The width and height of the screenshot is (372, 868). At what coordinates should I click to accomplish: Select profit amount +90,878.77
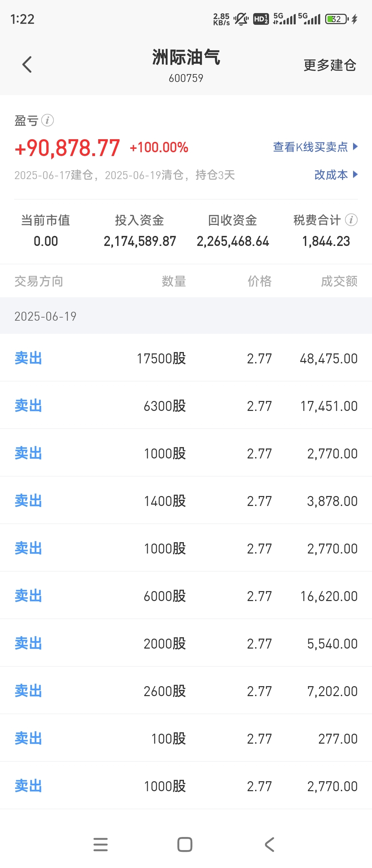pos(67,148)
